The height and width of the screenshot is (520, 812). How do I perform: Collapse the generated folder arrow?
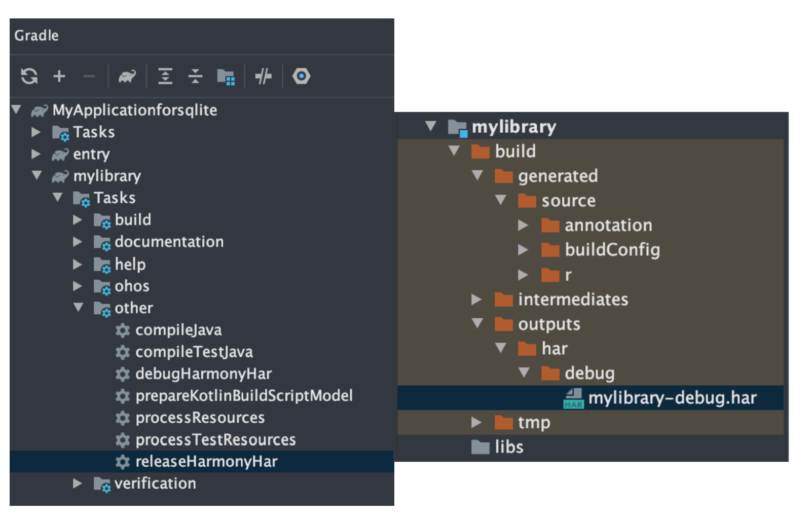(x=477, y=175)
